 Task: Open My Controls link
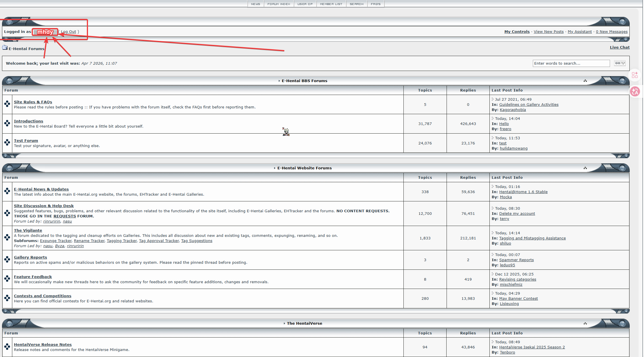[x=517, y=32]
